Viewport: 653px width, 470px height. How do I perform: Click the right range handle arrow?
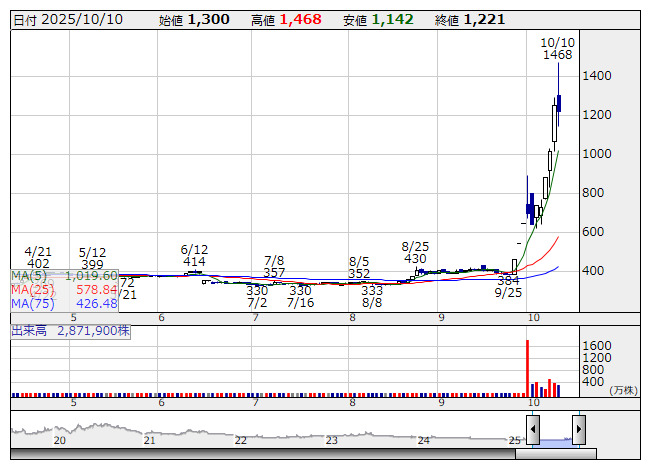click(578, 429)
